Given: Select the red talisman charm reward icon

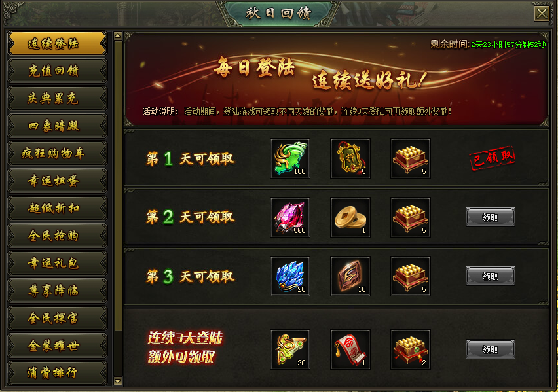Looking at the screenshot, I should 350,158.
